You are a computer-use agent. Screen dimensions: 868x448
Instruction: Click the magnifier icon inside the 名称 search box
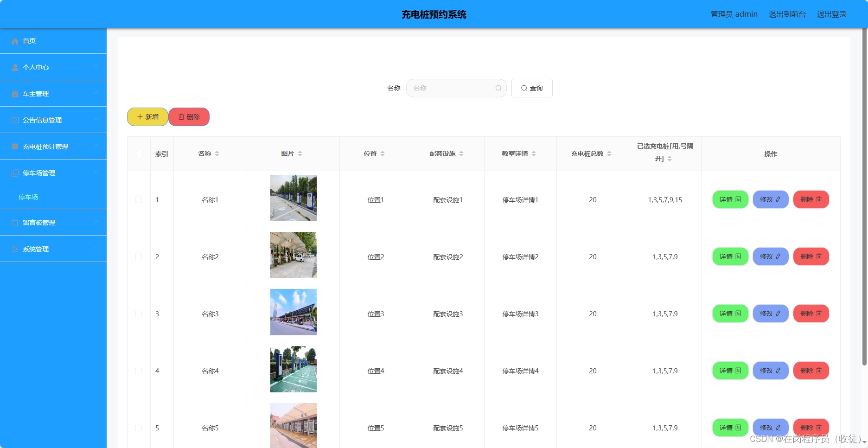coord(498,88)
